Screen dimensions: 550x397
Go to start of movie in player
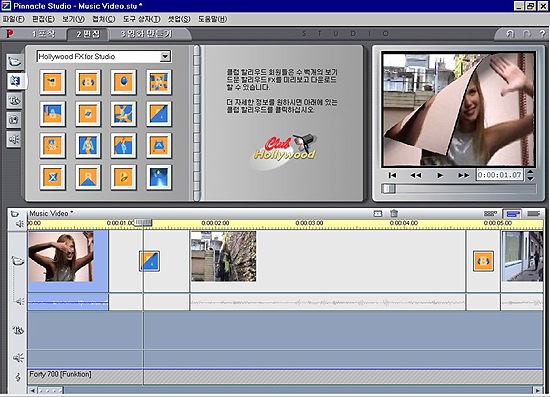coord(392,175)
